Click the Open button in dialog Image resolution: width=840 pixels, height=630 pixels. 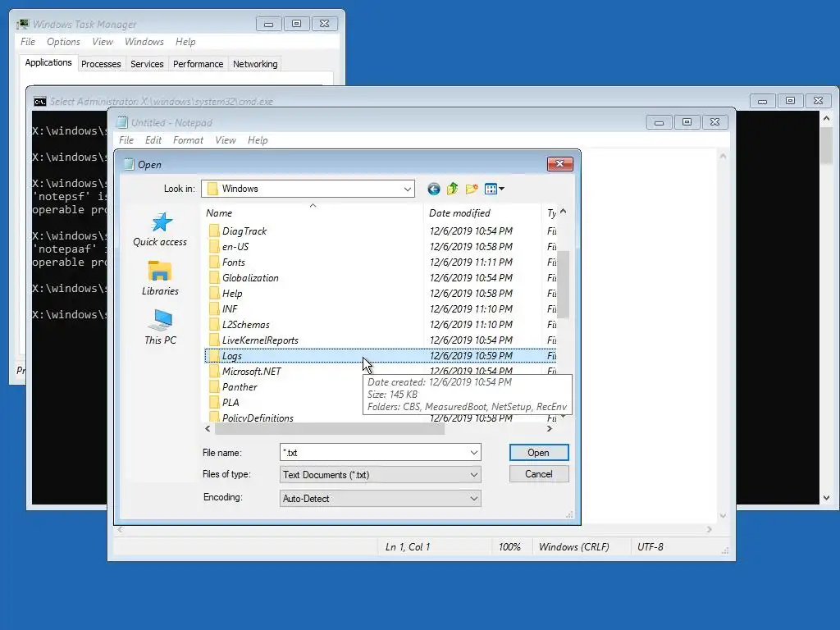click(538, 453)
